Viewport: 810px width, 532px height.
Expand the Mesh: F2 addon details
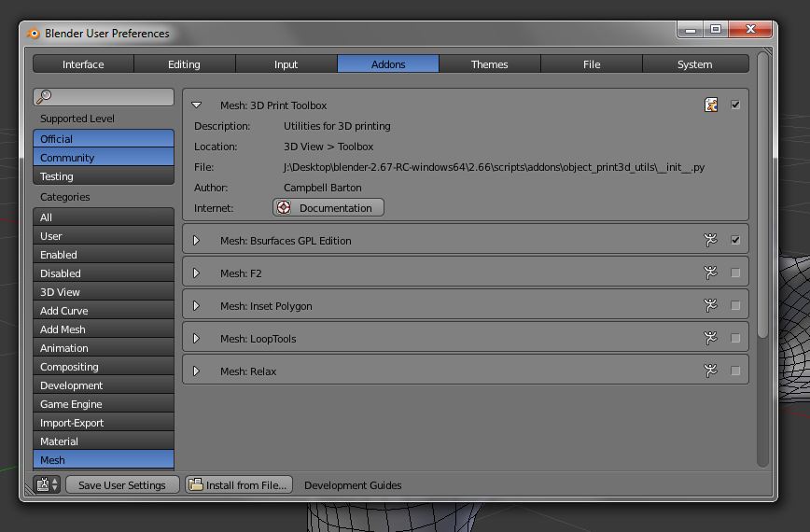point(196,273)
